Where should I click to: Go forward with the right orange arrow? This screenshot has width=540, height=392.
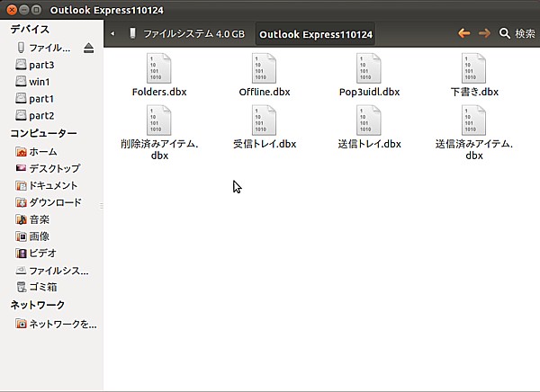(x=484, y=33)
